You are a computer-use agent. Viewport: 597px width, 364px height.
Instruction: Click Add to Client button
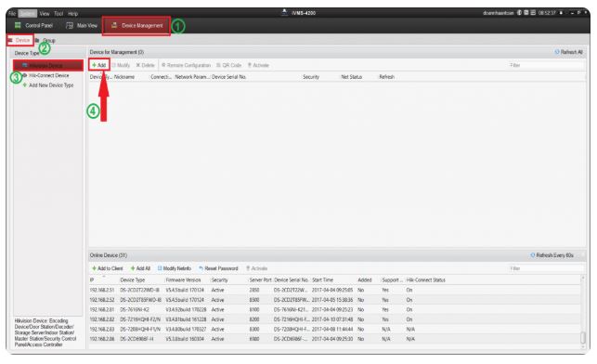[108, 268]
